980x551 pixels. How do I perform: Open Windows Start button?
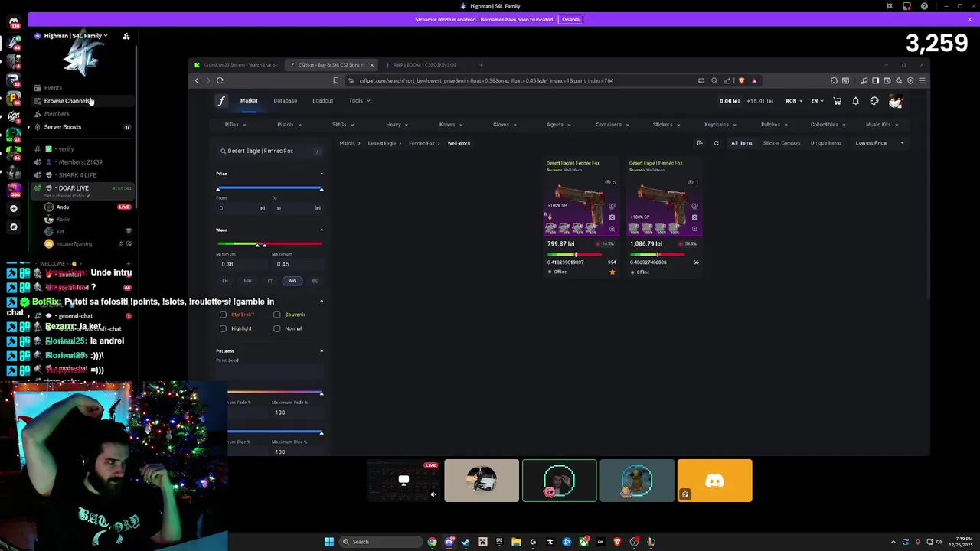tap(329, 542)
